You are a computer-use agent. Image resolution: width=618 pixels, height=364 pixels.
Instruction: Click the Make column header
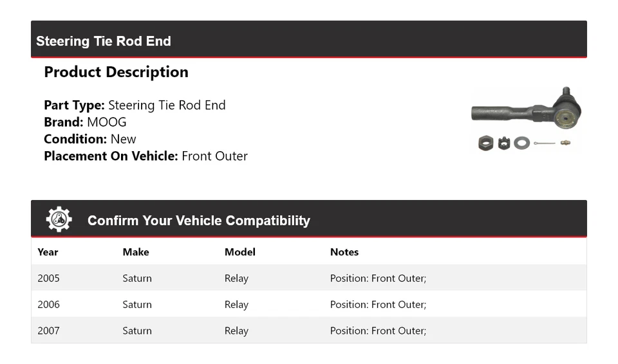tap(136, 252)
